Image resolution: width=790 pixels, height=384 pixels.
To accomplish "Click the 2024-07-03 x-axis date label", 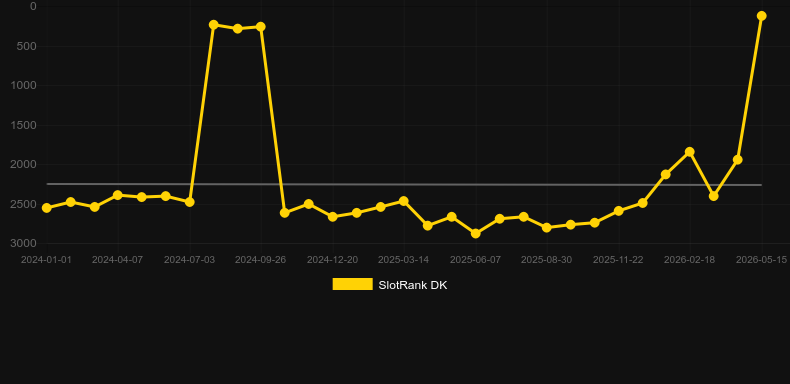I will click(x=189, y=260).
